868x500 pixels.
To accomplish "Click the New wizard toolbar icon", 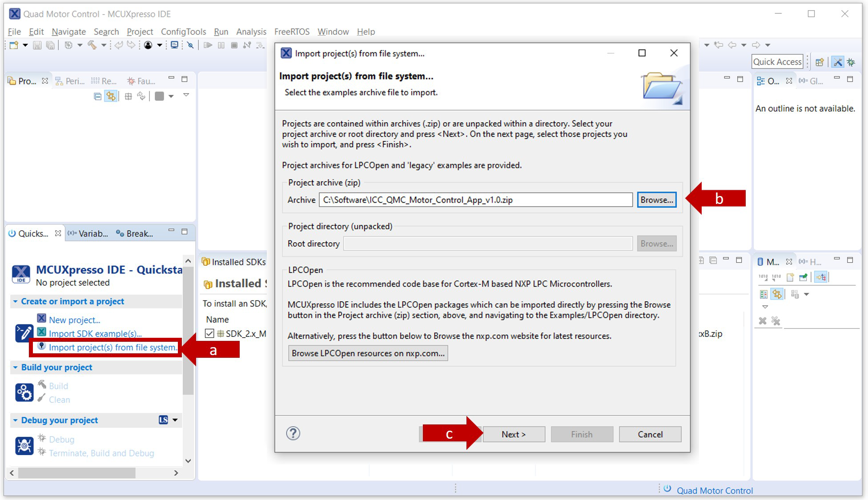I will 14,45.
